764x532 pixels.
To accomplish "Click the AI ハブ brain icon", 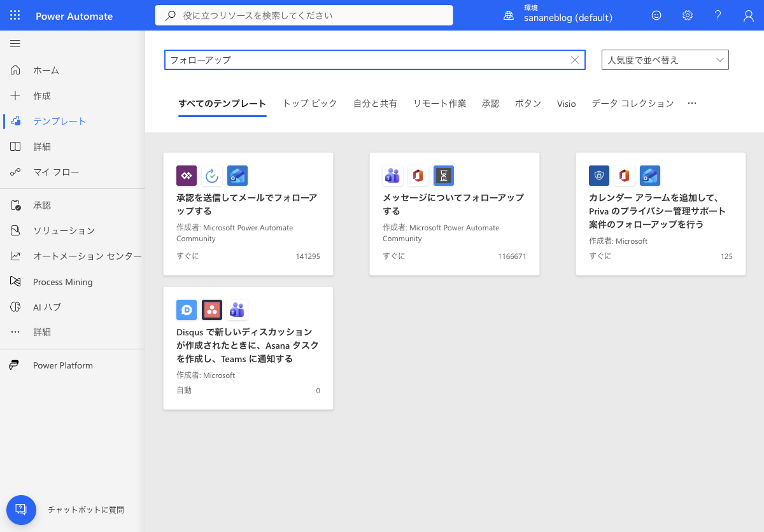I will [16, 307].
